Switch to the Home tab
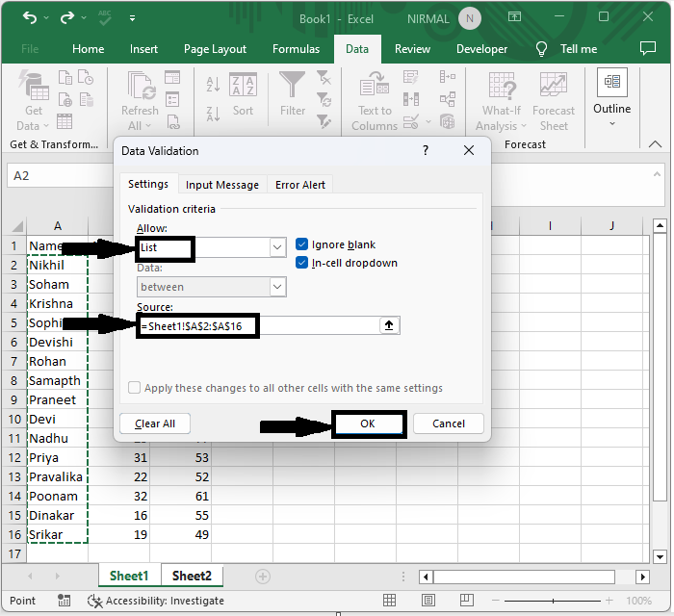 point(89,49)
